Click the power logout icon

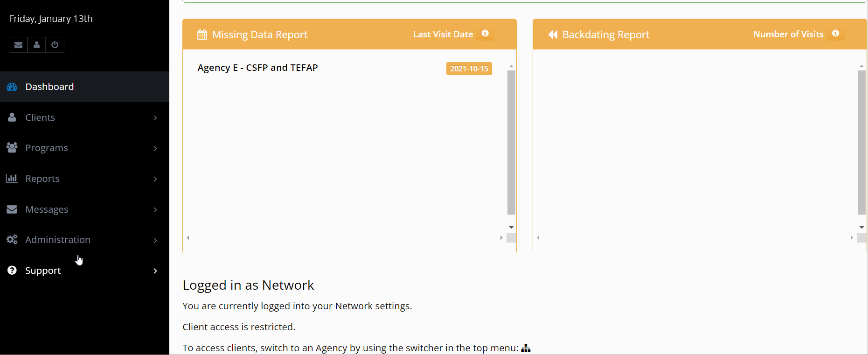click(55, 45)
